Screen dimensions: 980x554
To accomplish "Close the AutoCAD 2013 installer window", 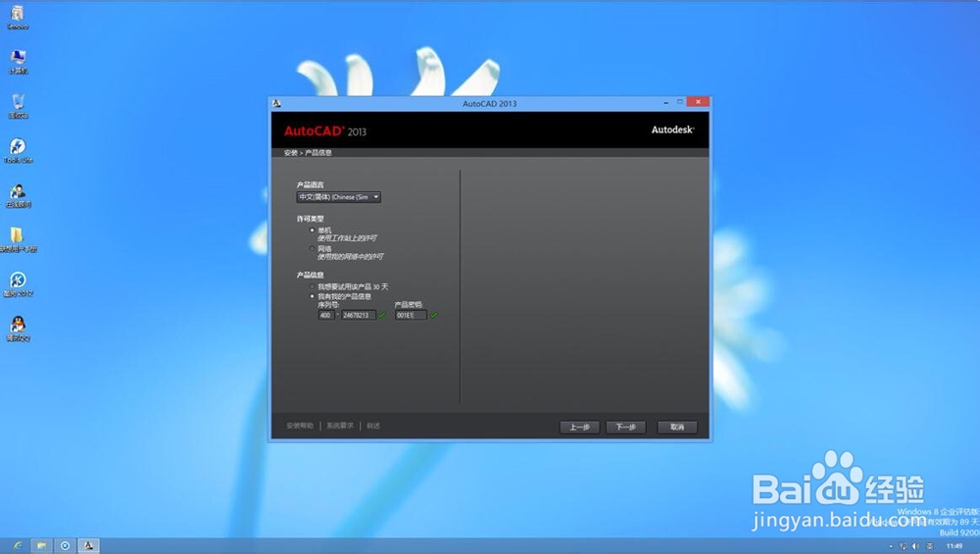I will coord(698,102).
